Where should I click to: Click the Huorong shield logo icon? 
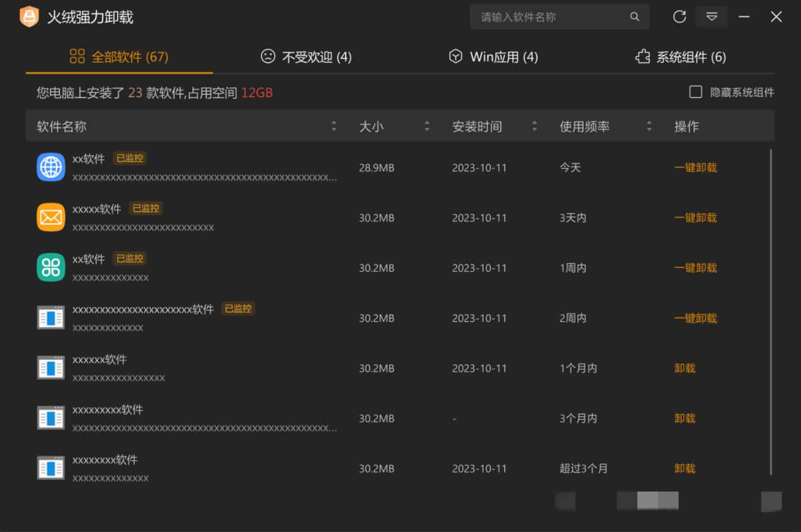(x=29, y=17)
